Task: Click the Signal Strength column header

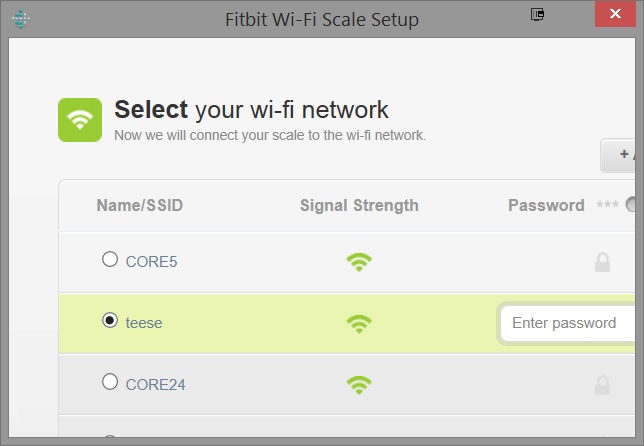Action: click(x=359, y=206)
